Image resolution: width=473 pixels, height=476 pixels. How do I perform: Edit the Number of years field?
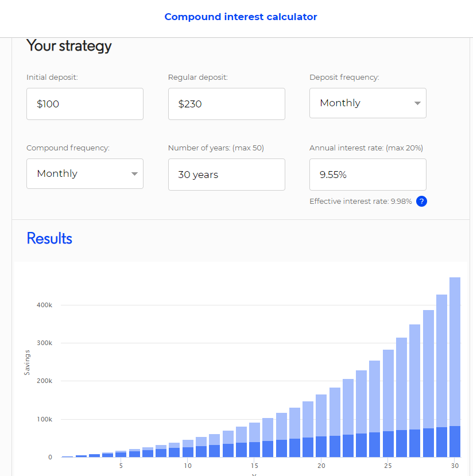point(227,175)
